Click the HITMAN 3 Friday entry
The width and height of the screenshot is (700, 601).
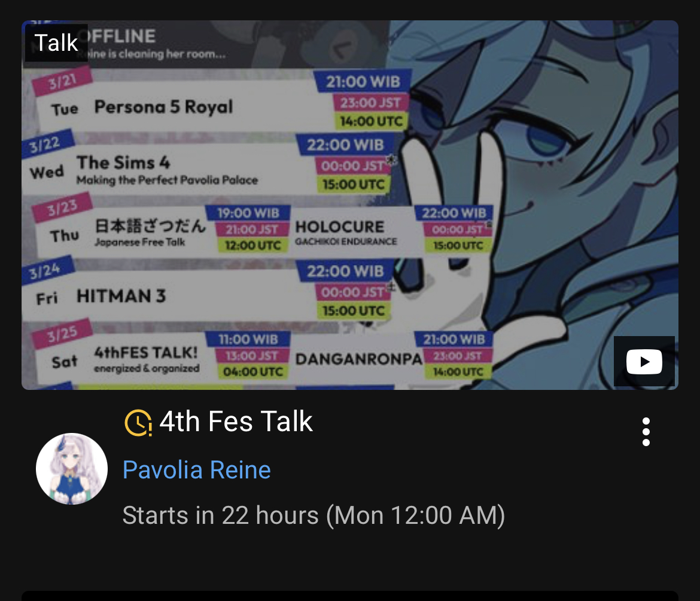coord(121,296)
